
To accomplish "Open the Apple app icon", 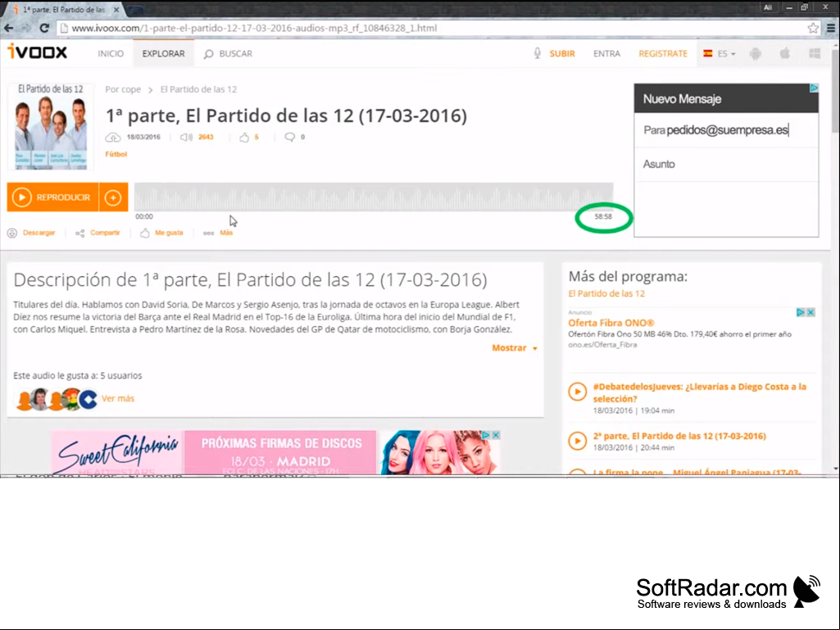I will 785,53.
